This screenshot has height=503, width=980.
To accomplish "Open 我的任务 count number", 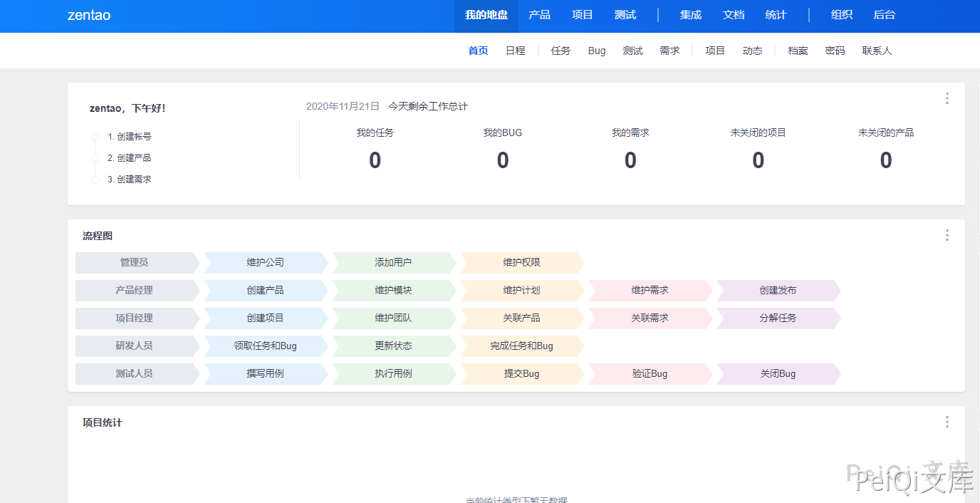I will pyautogui.click(x=375, y=160).
